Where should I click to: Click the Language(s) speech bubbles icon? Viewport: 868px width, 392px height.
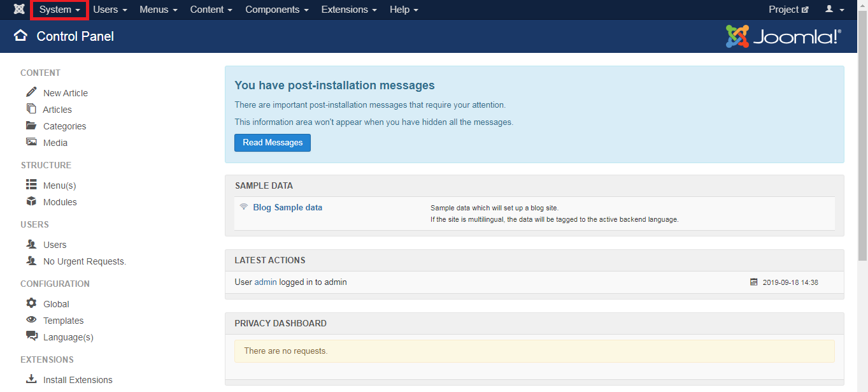click(x=31, y=336)
